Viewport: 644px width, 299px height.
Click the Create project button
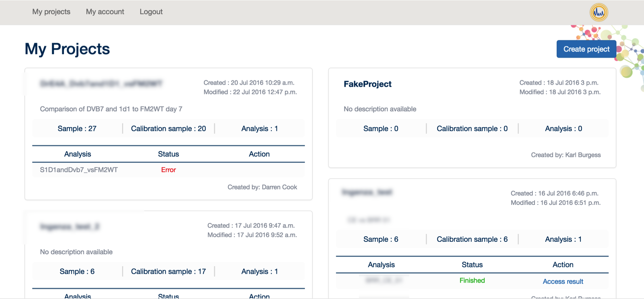pyautogui.click(x=586, y=49)
